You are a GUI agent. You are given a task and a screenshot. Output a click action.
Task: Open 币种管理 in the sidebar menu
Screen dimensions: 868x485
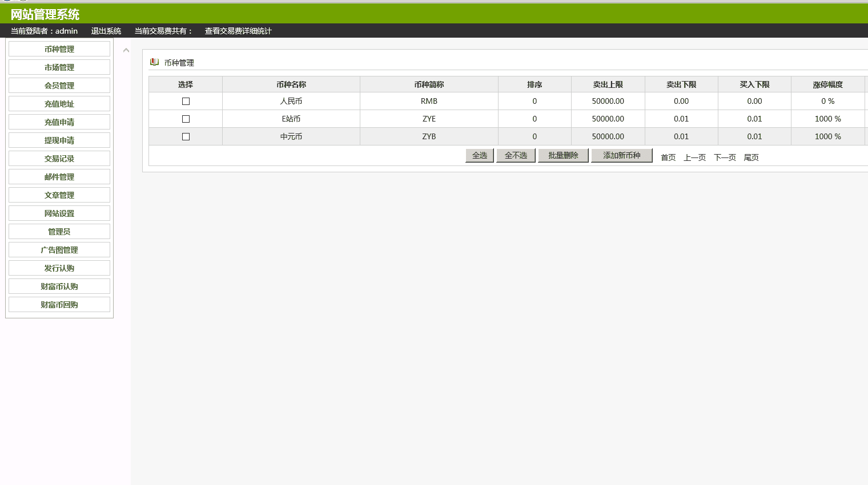point(59,49)
